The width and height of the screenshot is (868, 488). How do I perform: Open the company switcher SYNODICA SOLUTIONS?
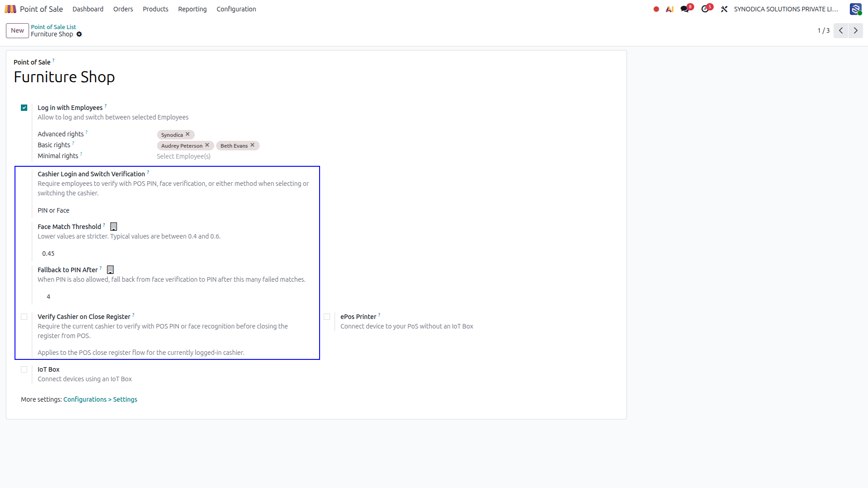[x=786, y=9]
